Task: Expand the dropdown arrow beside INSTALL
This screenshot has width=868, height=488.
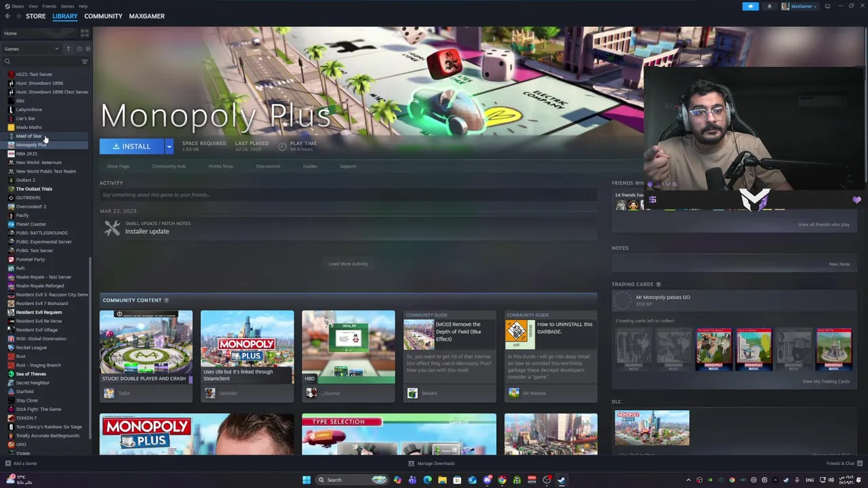Action: 169,146
